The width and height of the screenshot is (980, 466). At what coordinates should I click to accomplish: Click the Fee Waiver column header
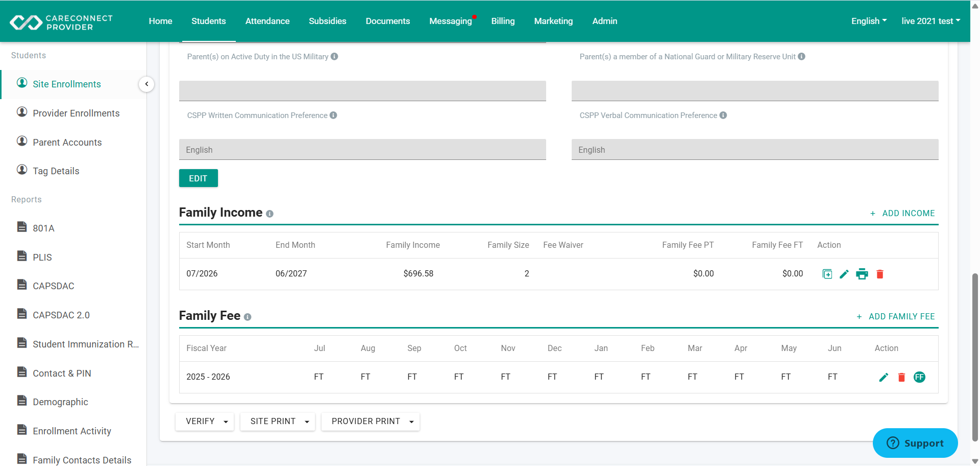point(563,245)
